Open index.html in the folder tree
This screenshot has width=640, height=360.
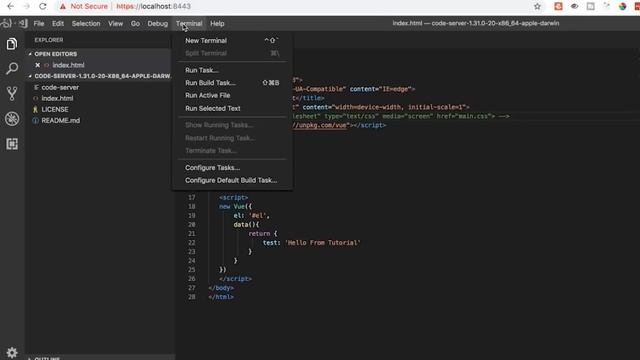point(57,98)
